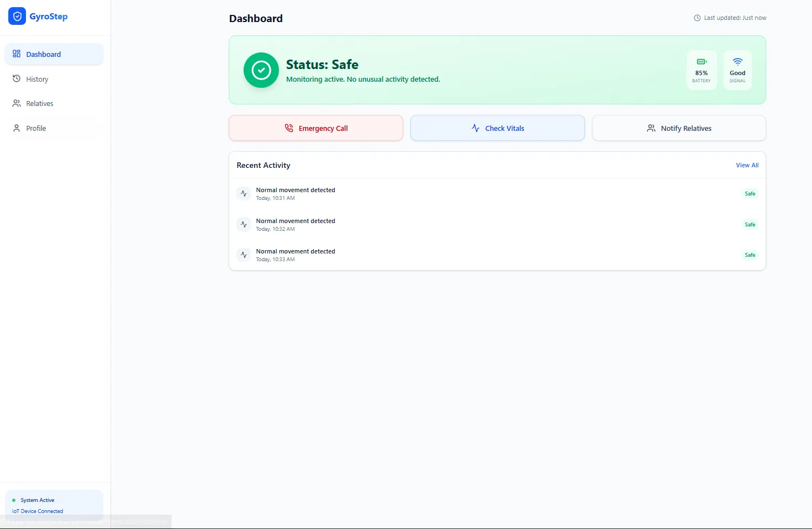Click the people icon on Notify Relatives
This screenshot has width=812, height=529.
coord(651,128)
